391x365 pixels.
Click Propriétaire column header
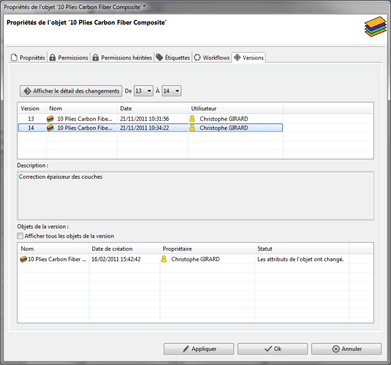207,249
